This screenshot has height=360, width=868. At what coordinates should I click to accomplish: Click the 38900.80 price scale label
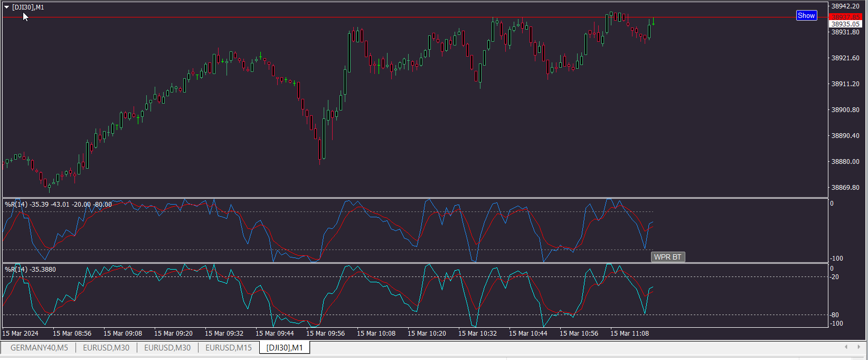[845, 110]
